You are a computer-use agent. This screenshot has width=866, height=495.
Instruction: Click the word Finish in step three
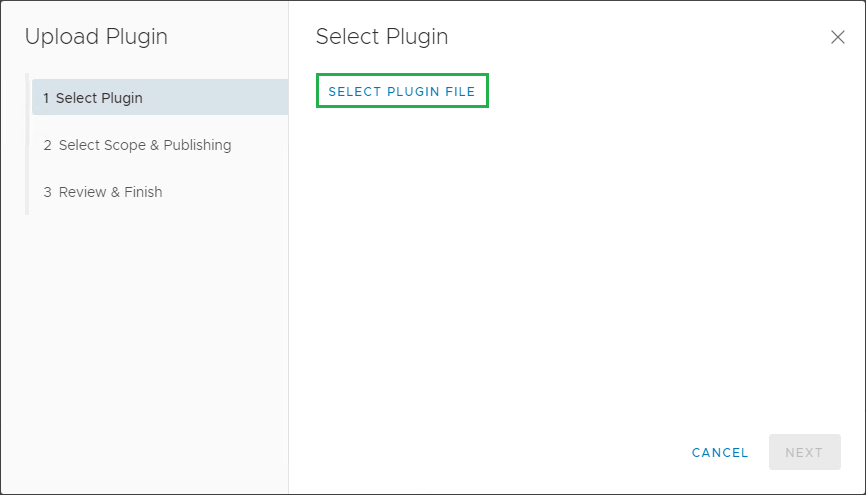click(143, 192)
